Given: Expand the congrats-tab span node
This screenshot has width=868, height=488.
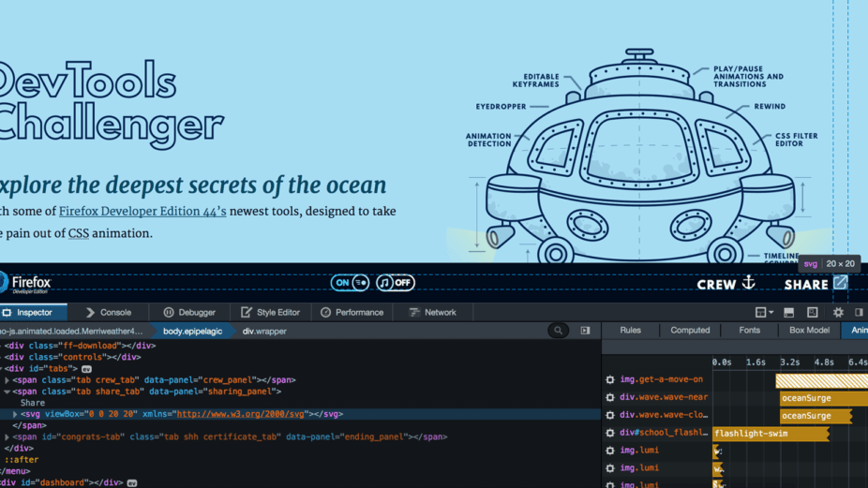Looking at the screenshot, I should tap(7, 436).
